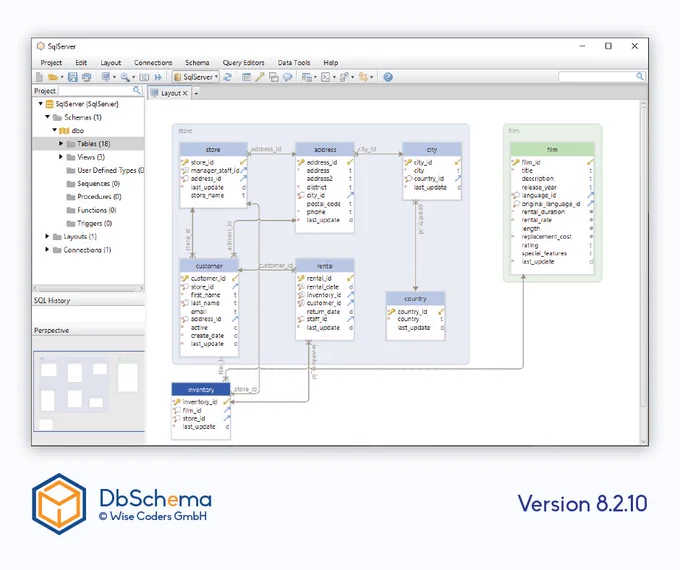Collapse the Schemas (1) tree node
Screen dimensions: 680x570
(48, 117)
